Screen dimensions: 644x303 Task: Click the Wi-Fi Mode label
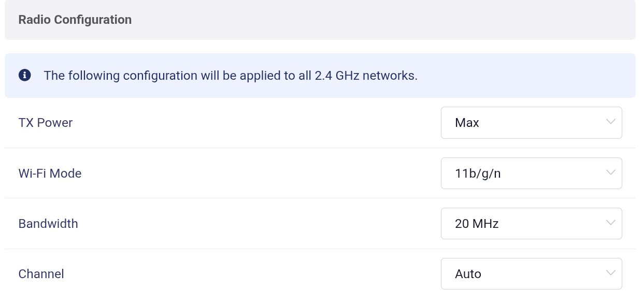(x=50, y=173)
